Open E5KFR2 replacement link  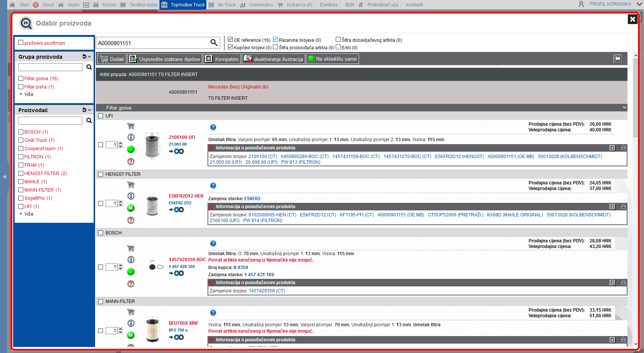[252, 199]
